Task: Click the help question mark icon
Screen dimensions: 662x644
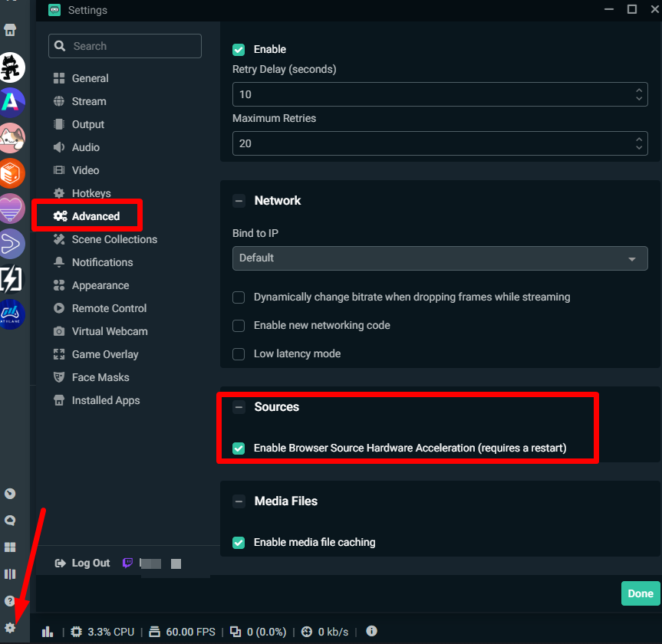Action: pyautogui.click(x=10, y=600)
